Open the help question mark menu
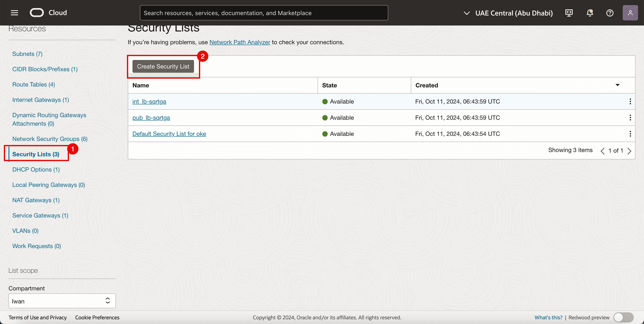The image size is (644, 324). [610, 13]
